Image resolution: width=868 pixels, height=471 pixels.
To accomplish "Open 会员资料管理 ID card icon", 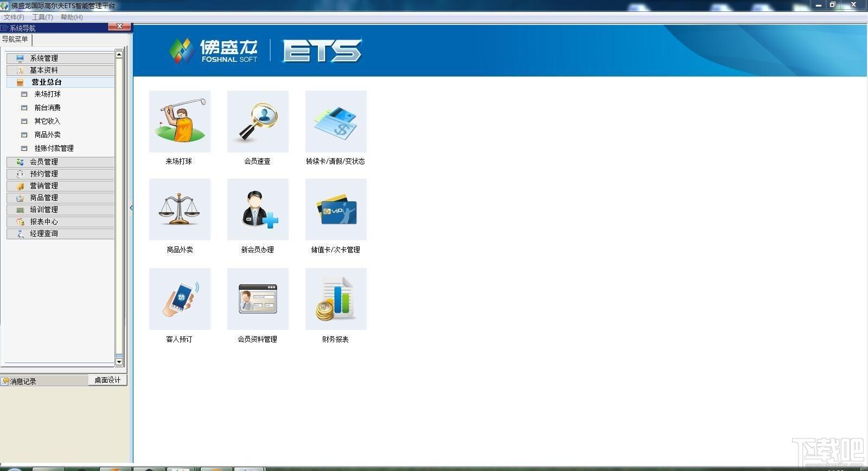I will [x=258, y=299].
